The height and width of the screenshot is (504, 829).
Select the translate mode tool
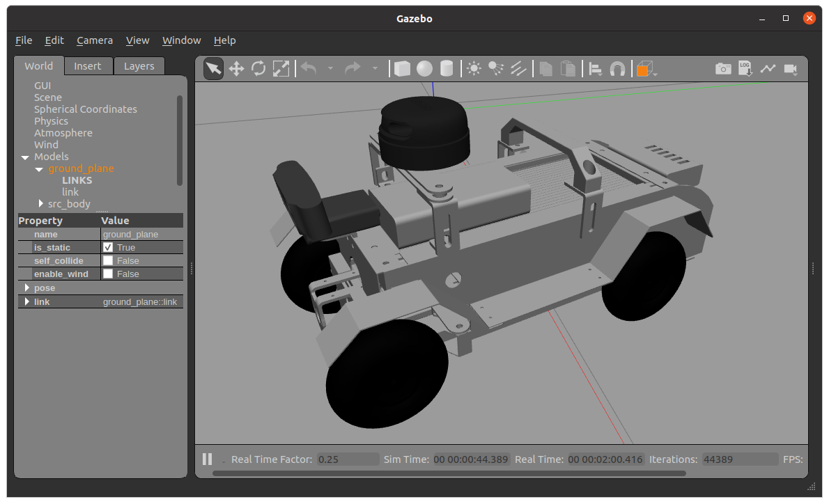tap(236, 68)
